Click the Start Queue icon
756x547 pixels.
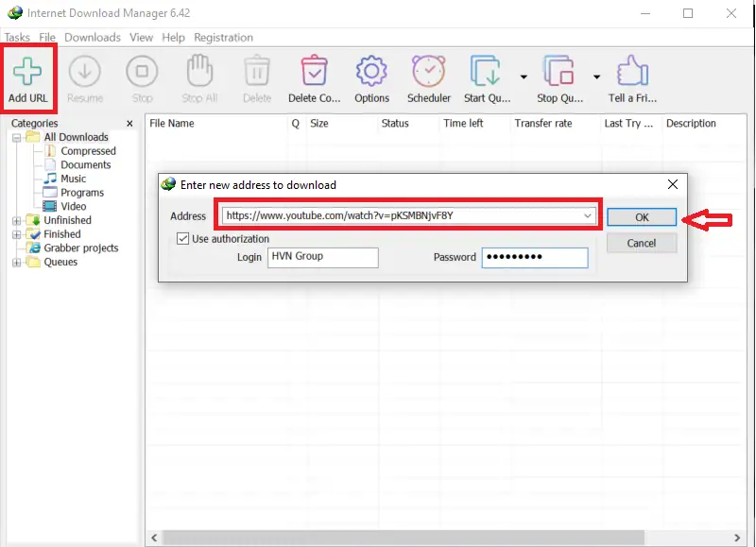click(x=486, y=72)
